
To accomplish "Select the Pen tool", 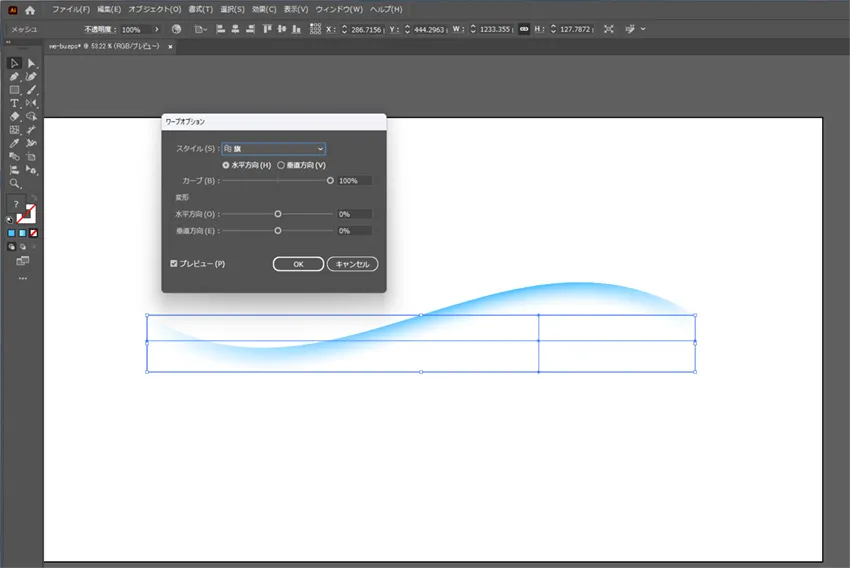I will click(15, 76).
